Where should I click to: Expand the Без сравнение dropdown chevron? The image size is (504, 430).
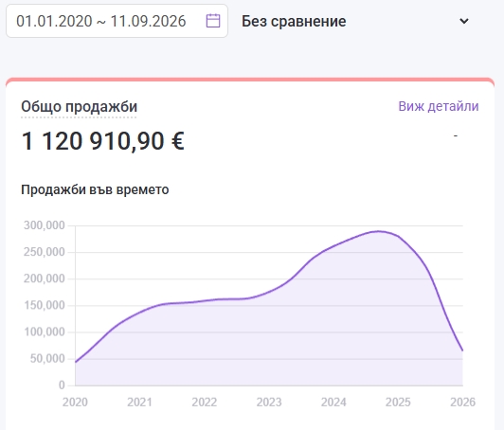(x=464, y=21)
